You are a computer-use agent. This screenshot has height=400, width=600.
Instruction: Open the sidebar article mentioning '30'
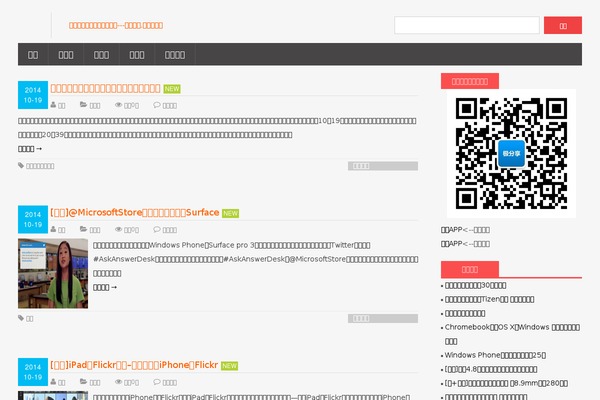476,286
